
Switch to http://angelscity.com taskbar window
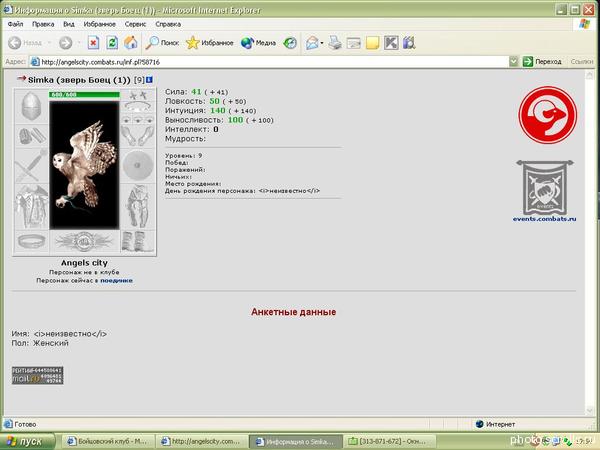[x=201, y=442]
